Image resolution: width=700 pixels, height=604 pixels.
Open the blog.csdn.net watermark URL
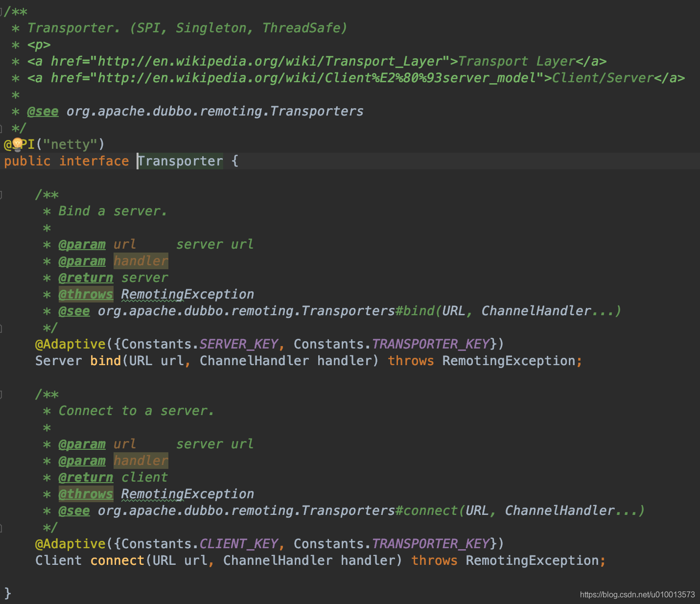[637, 594]
